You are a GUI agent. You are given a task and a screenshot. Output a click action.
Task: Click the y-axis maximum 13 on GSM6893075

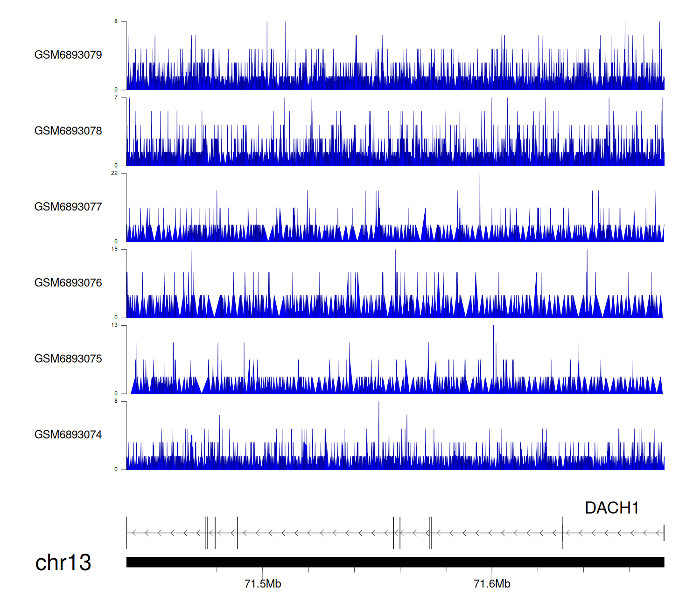(114, 325)
